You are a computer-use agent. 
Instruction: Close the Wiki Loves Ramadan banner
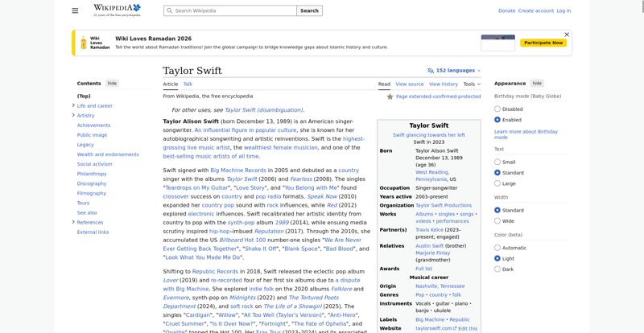coord(567,35)
